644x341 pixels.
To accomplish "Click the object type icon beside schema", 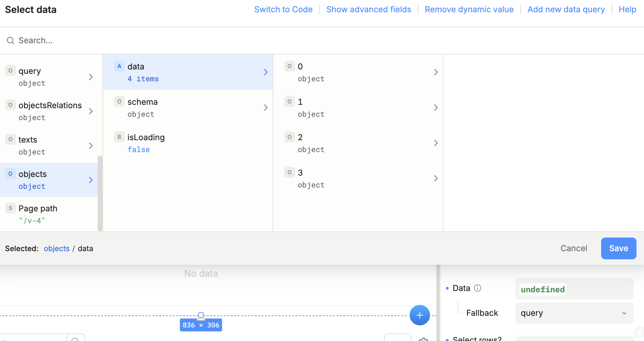I will coord(119,102).
